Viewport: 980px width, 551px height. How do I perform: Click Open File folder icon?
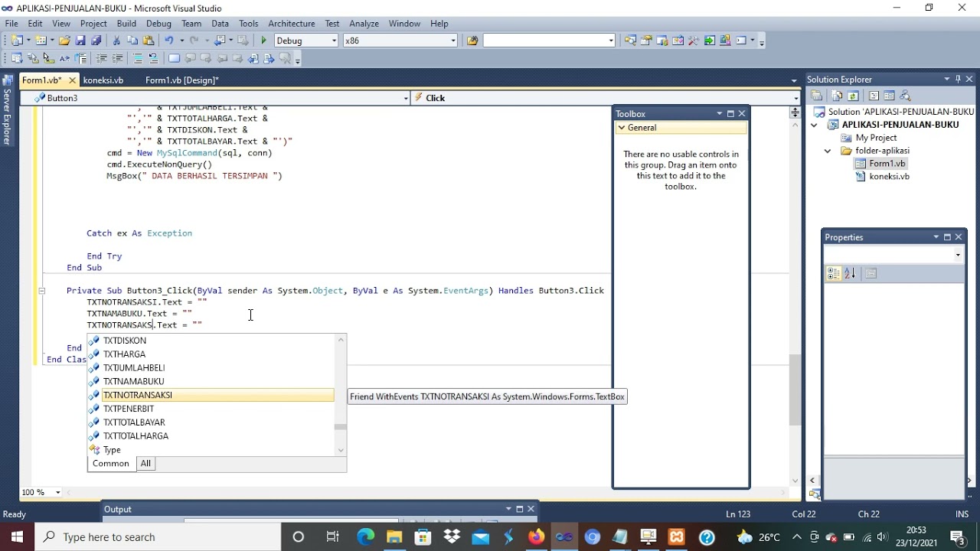64,41
